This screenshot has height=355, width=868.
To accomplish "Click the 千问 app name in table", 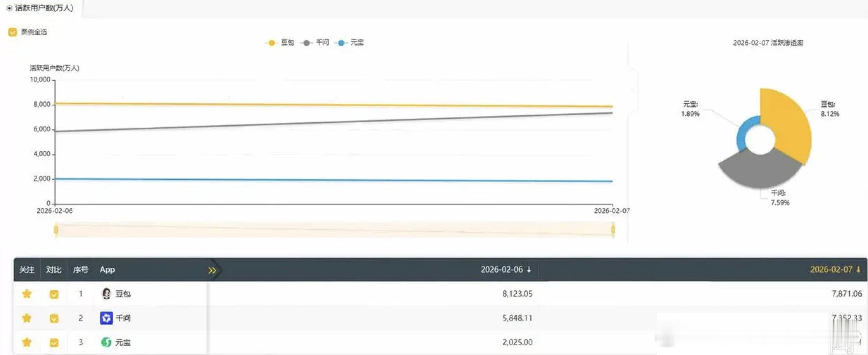I will tap(123, 318).
